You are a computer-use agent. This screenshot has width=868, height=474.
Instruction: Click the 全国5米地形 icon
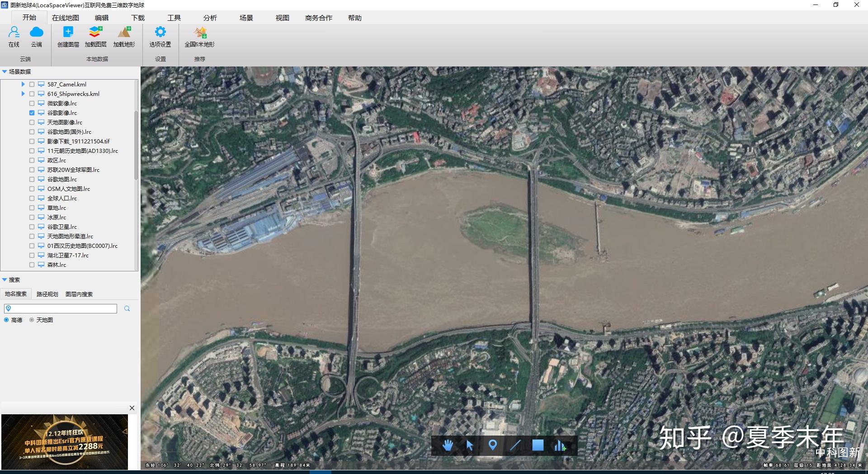(200, 33)
